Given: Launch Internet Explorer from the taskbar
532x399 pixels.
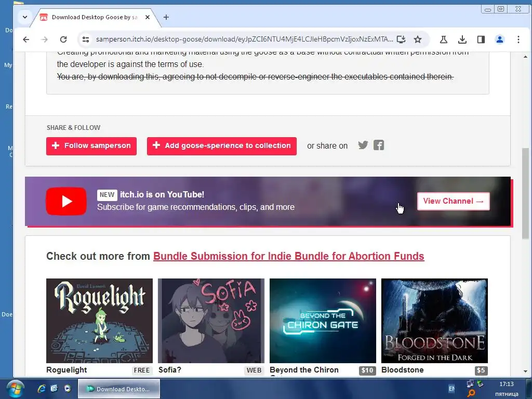Looking at the screenshot, I should [42, 389].
